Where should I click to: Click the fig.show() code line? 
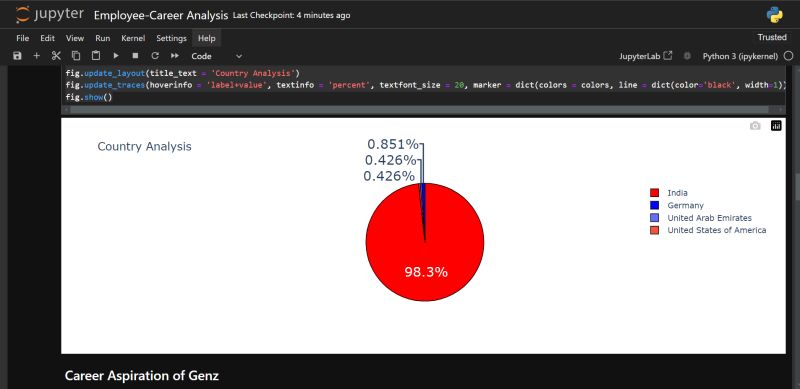[89, 96]
